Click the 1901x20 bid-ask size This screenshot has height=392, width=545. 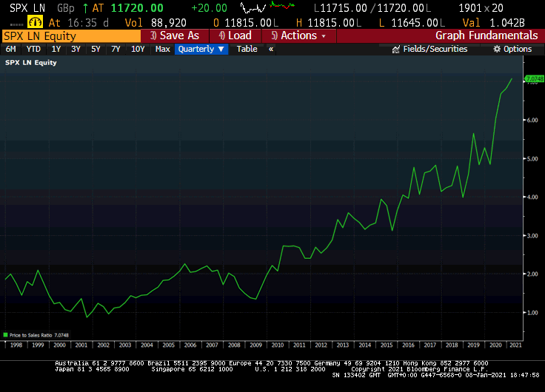click(481, 8)
